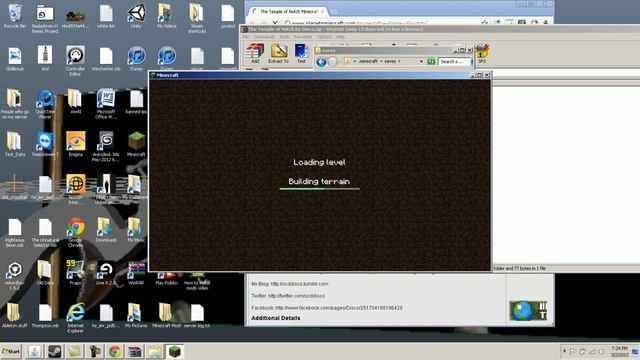Open the WinRAR desktop shortcut
This screenshot has height=360, width=640.
[136, 272]
